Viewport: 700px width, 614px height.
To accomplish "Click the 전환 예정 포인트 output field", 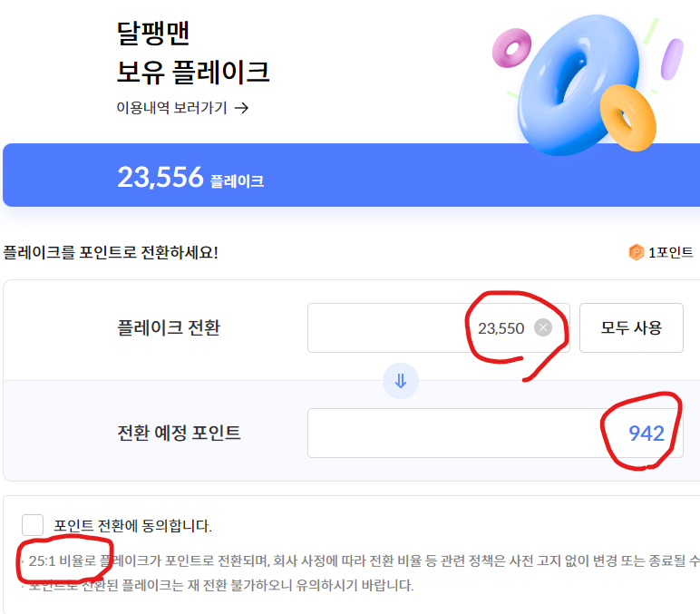I will pyautogui.click(x=453, y=434).
